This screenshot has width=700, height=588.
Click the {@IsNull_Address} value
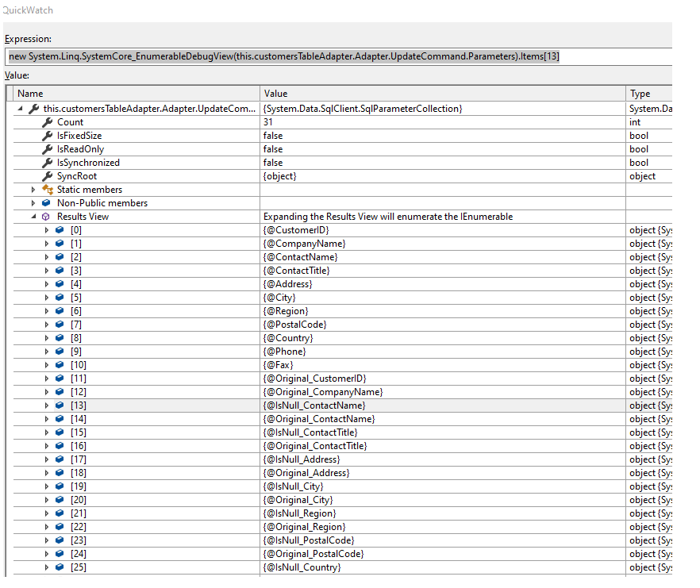click(302, 459)
